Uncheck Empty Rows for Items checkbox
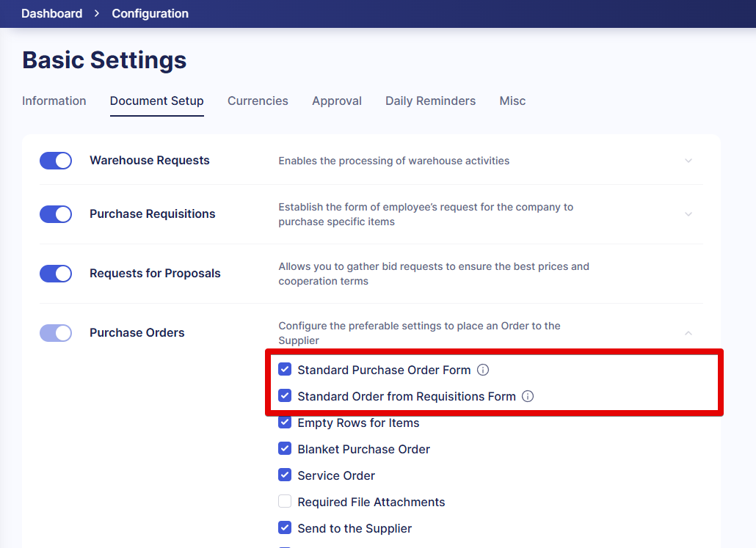Viewport: 756px width, 548px height. pos(285,423)
